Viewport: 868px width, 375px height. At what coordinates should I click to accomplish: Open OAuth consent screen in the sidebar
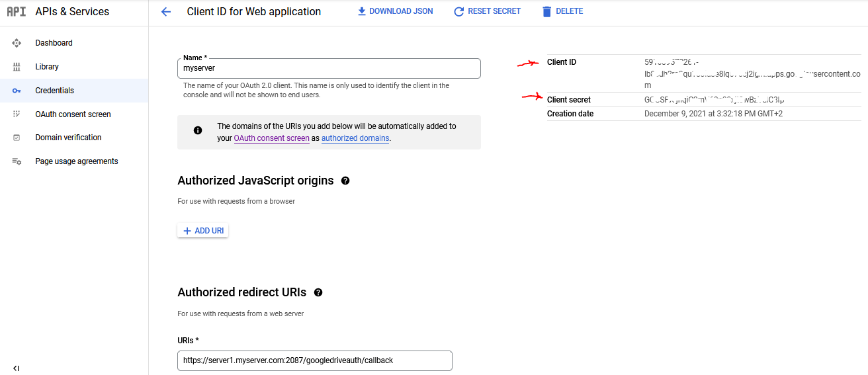coord(73,114)
